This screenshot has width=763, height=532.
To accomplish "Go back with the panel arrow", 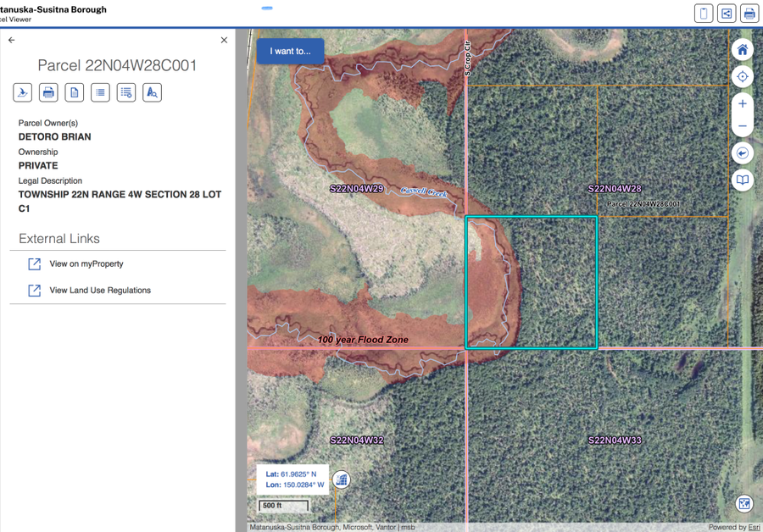I will [12, 40].
